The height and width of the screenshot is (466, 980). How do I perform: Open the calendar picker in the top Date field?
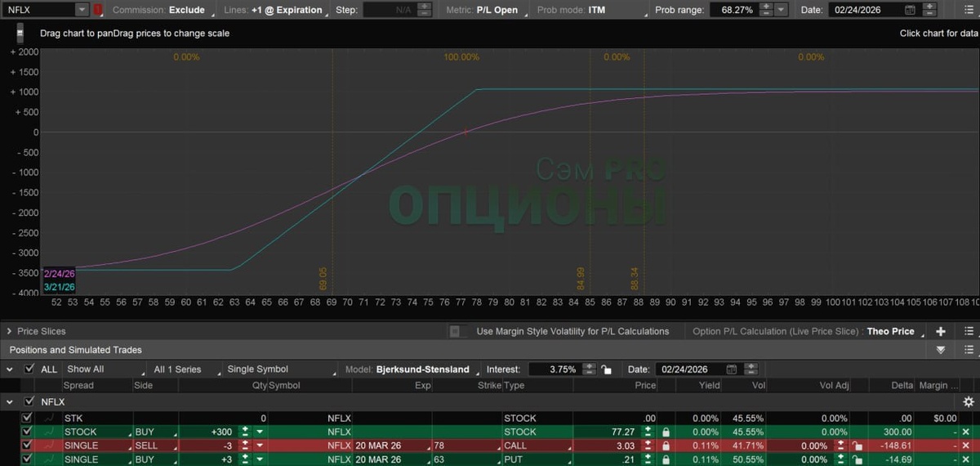pos(910,10)
